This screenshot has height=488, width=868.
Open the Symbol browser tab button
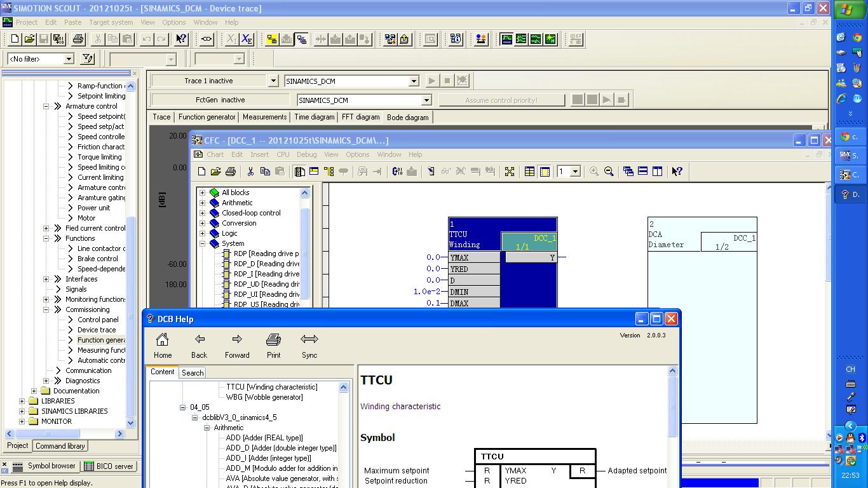pos(46,466)
